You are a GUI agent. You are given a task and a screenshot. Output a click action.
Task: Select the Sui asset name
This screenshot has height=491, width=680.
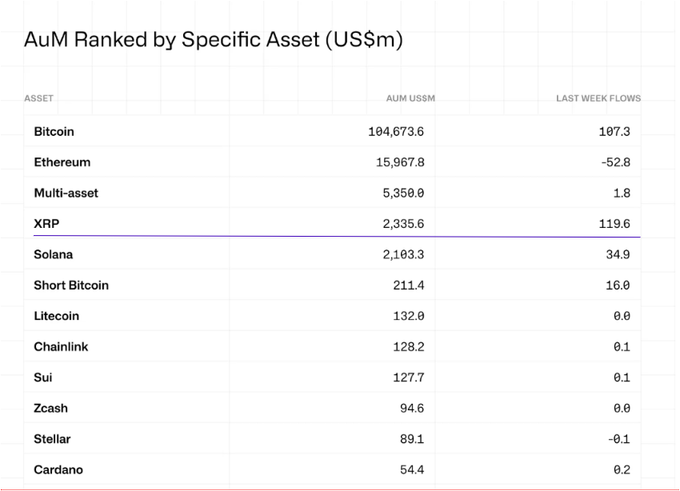coord(43,378)
